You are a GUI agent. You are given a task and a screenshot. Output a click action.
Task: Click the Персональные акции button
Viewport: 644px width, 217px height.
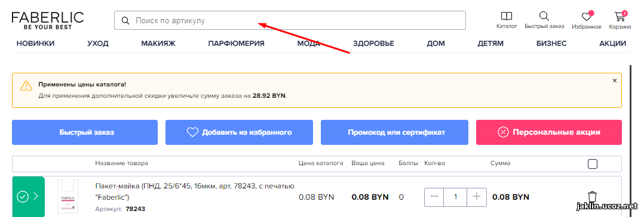click(x=548, y=132)
